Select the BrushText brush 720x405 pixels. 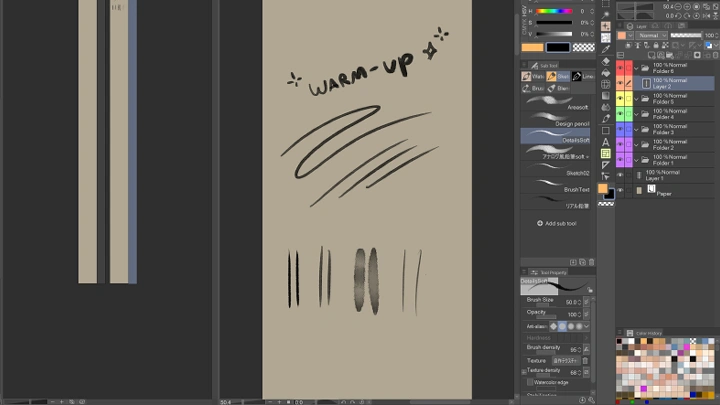tap(556, 186)
